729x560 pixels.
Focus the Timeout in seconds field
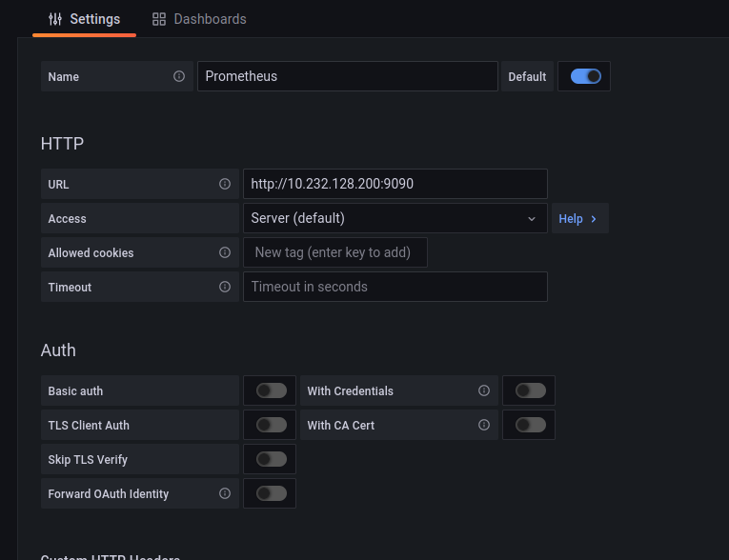coord(395,287)
